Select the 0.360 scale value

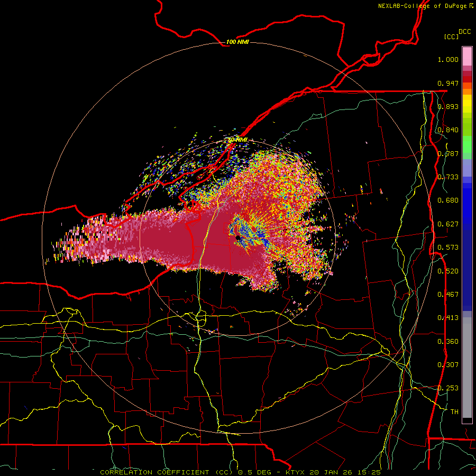pyautogui.click(x=448, y=342)
